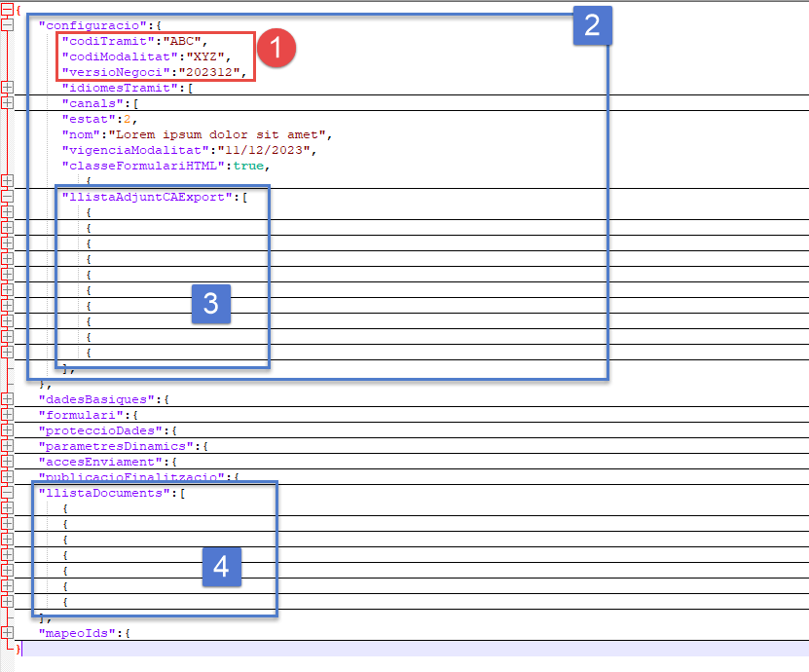Screen dimensions: 809x672
Task: Expand the "idiomesTramit" array
Action: pos(7,88)
